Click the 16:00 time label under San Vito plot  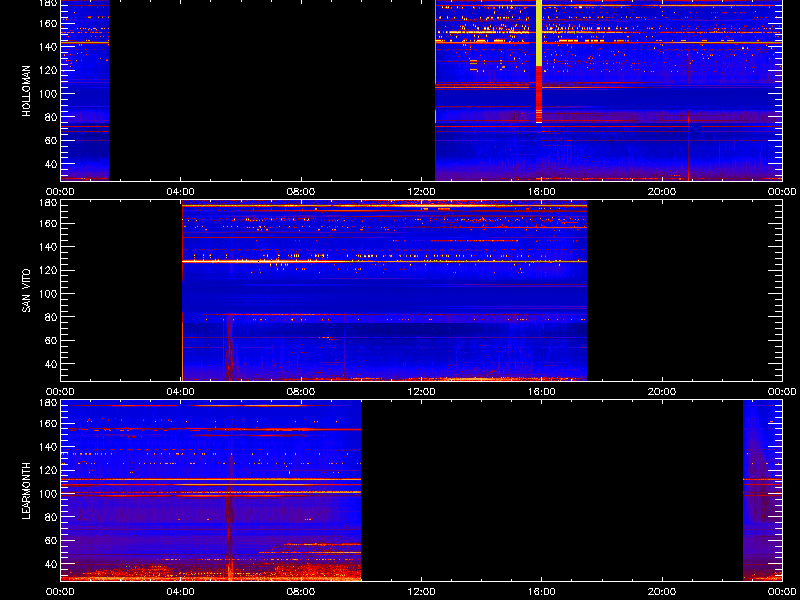click(541, 392)
